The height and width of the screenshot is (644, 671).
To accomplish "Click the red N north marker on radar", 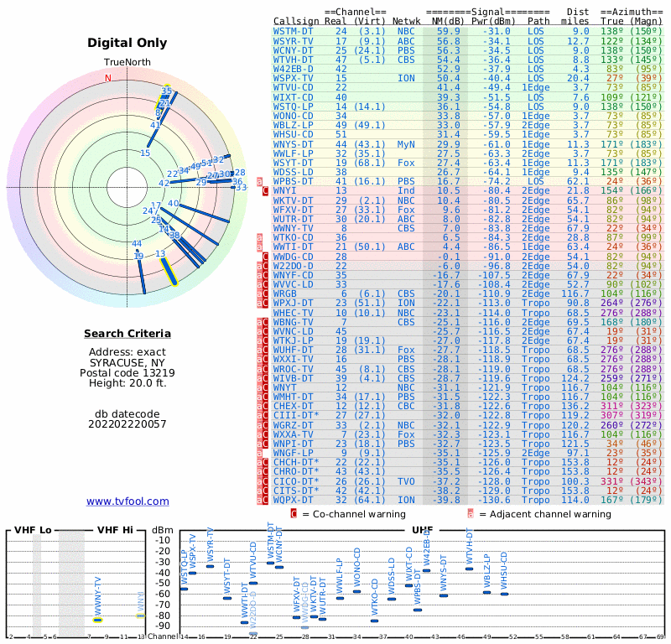I will [x=108, y=78].
